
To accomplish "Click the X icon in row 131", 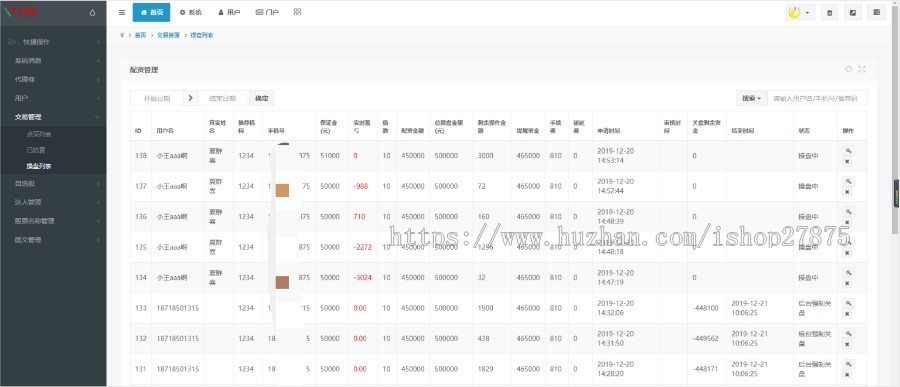I will 848,375.
